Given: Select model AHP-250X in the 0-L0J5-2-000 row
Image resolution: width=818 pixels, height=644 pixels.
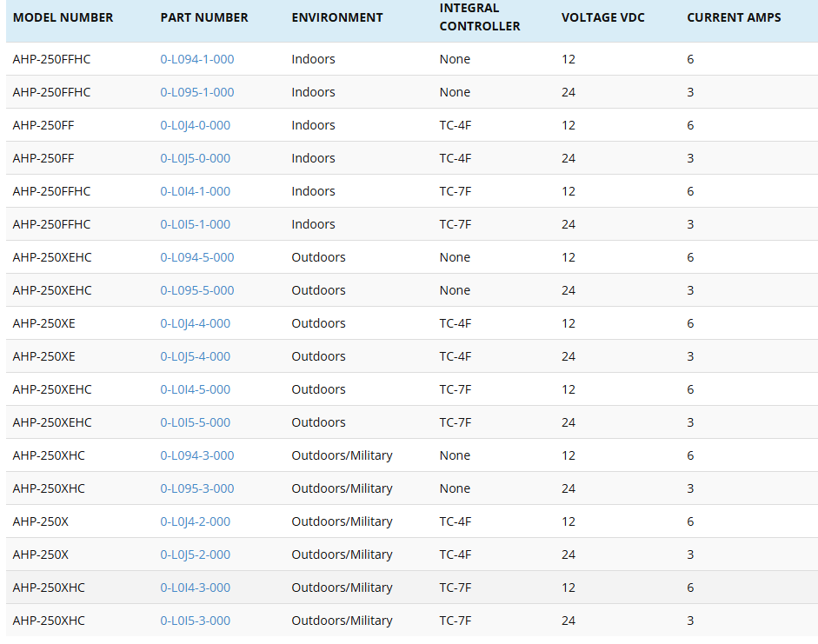Looking at the screenshot, I should coord(40,554).
